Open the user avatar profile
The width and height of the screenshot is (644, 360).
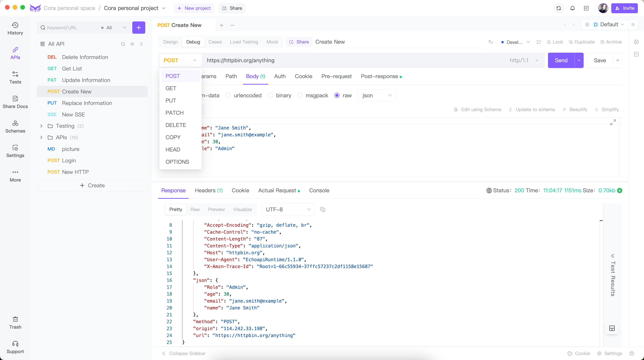click(x=603, y=8)
